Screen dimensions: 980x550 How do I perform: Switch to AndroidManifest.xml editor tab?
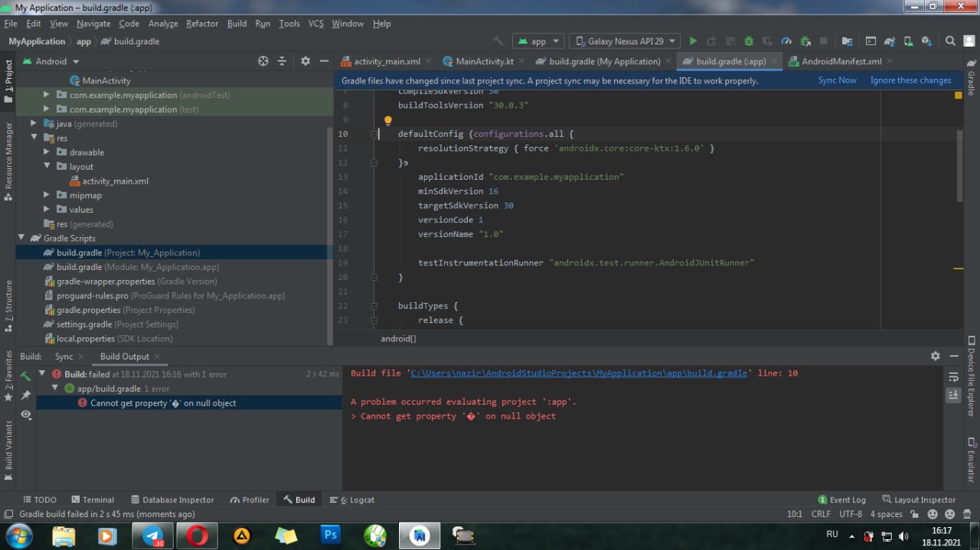(x=841, y=61)
